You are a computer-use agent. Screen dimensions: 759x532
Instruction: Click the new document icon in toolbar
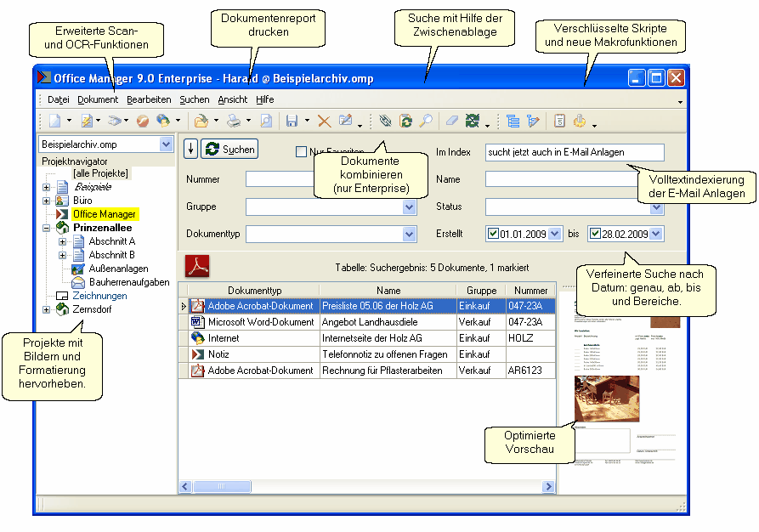click(55, 122)
